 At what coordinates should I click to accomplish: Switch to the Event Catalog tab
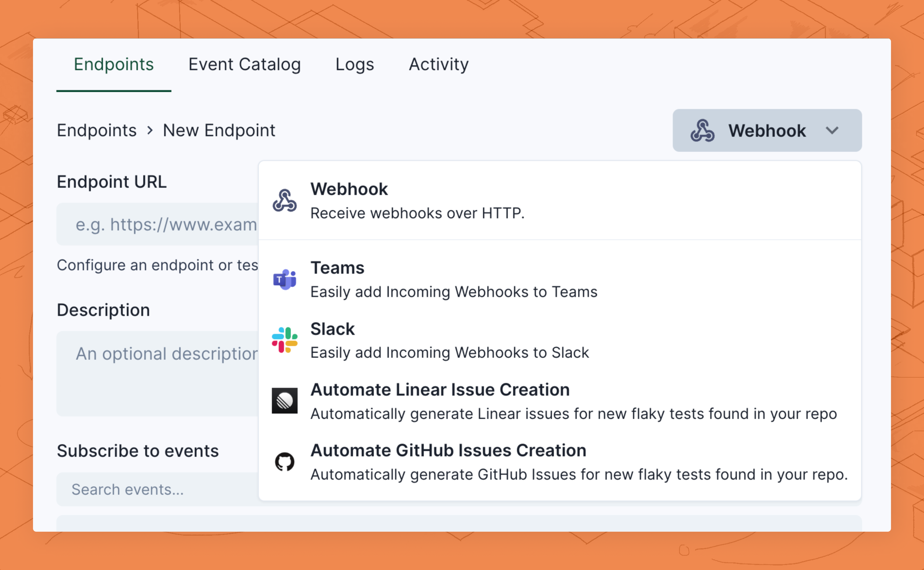coord(245,64)
